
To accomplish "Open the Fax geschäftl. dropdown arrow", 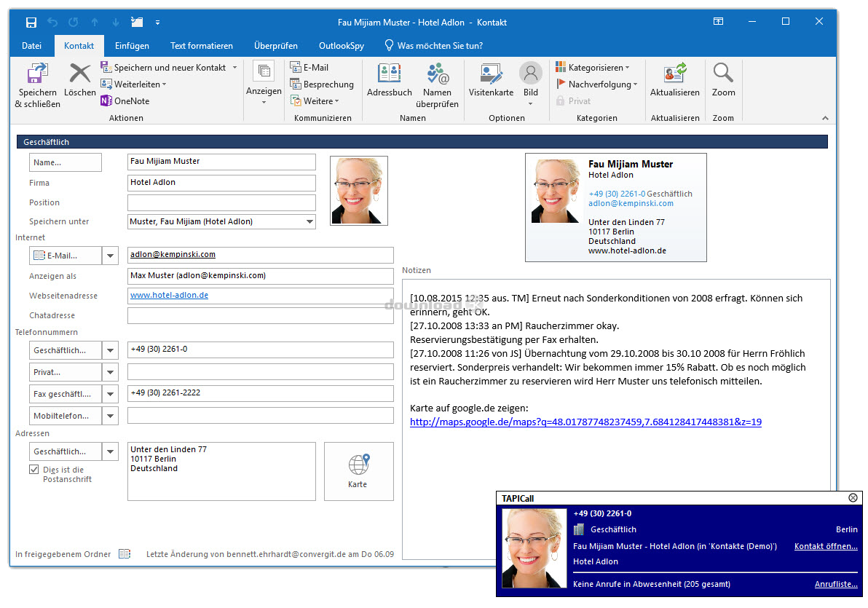I will pos(110,394).
